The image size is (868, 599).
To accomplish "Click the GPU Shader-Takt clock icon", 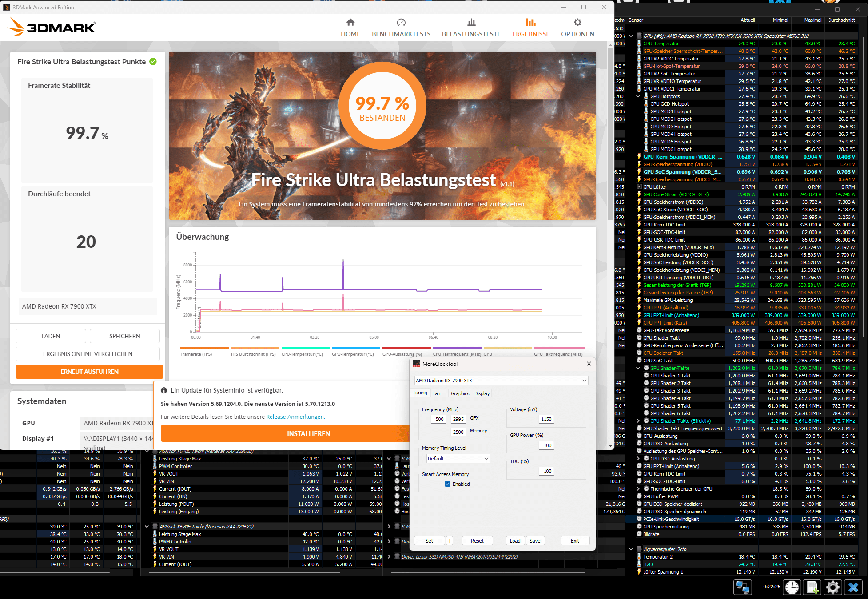I will coord(639,338).
